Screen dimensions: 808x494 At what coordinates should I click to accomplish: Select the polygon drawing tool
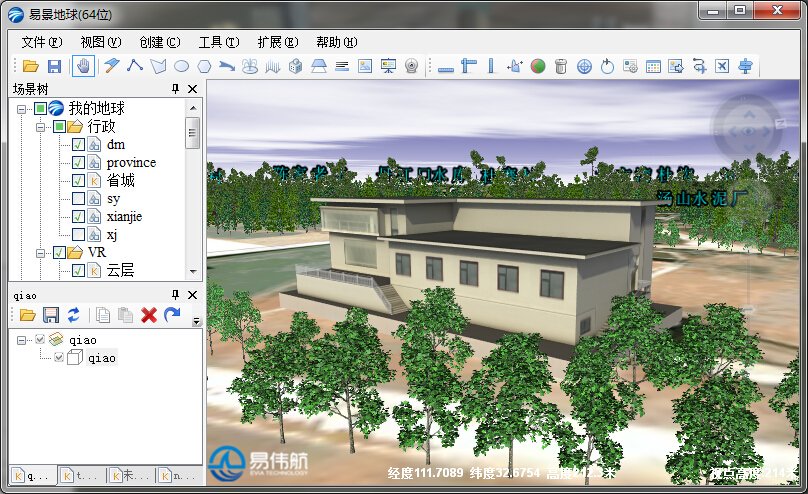point(158,66)
